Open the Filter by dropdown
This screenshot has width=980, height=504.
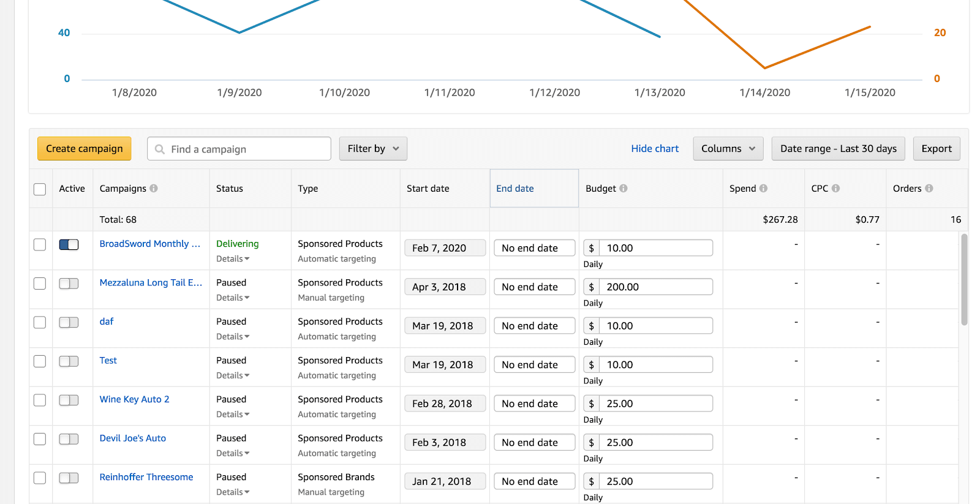point(373,149)
